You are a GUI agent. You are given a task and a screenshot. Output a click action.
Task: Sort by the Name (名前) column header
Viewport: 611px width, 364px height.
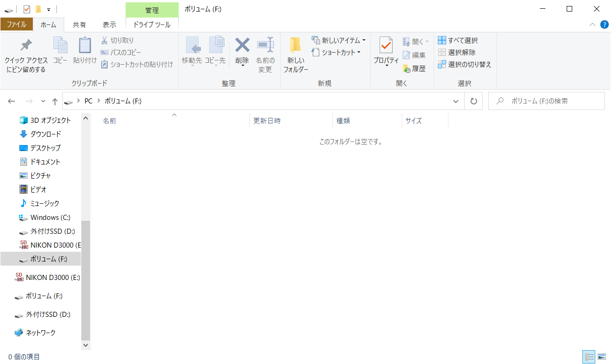[109, 121]
